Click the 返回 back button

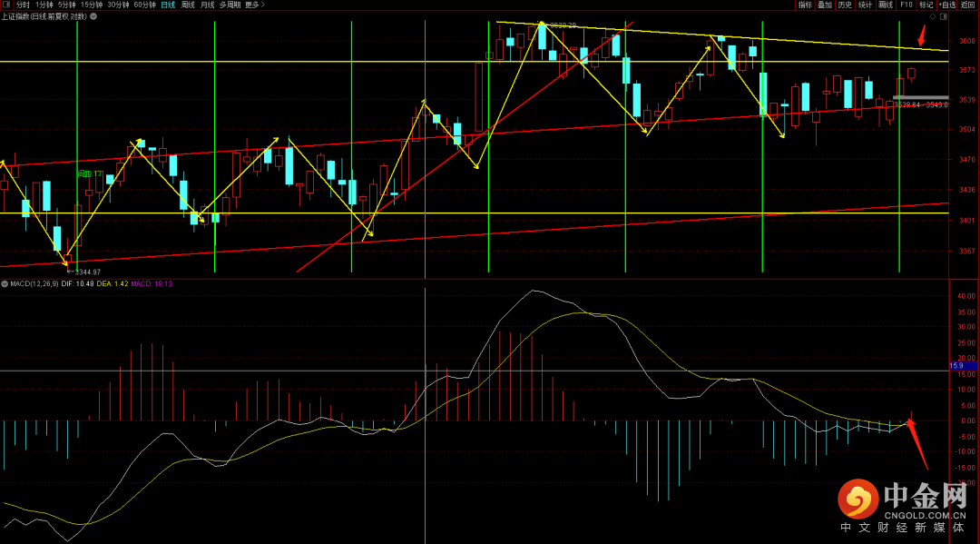[968, 5]
